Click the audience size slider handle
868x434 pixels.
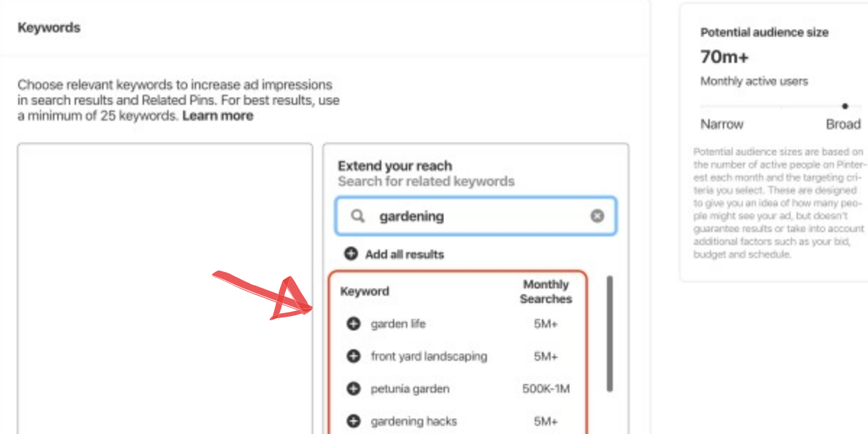[845, 106]
